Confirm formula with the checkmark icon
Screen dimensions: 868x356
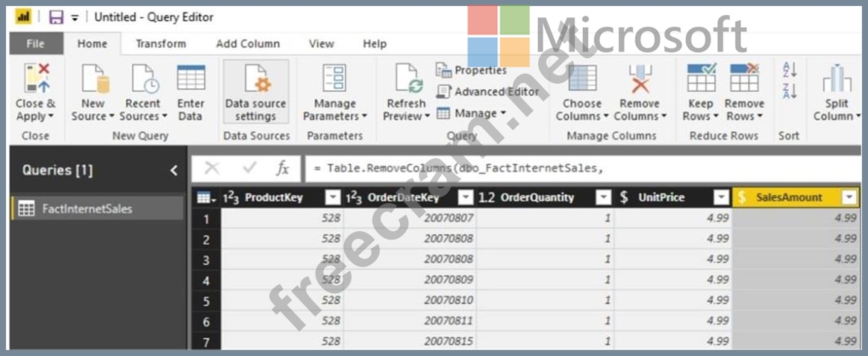250,169
